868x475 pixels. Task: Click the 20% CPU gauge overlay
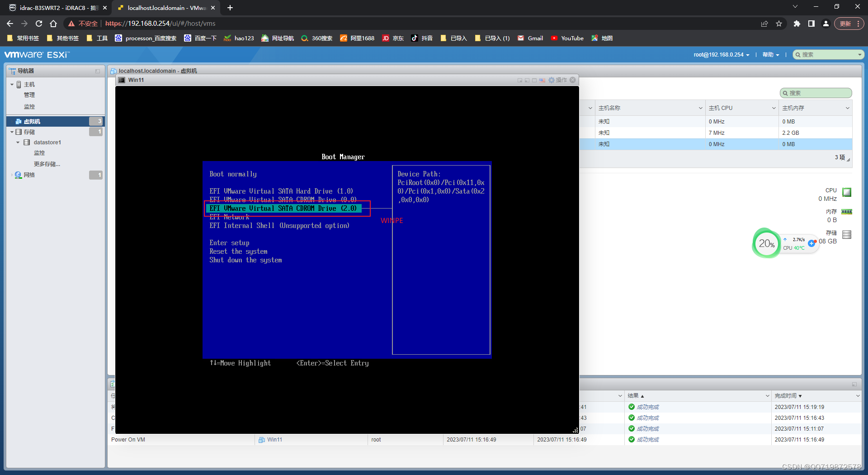(766, 243)
